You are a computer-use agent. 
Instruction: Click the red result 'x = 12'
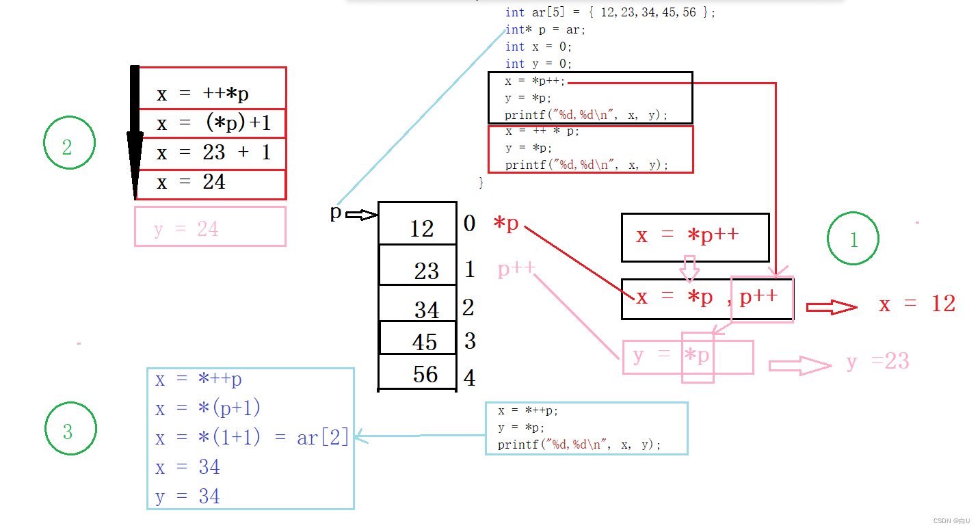[x=917, y=304]
